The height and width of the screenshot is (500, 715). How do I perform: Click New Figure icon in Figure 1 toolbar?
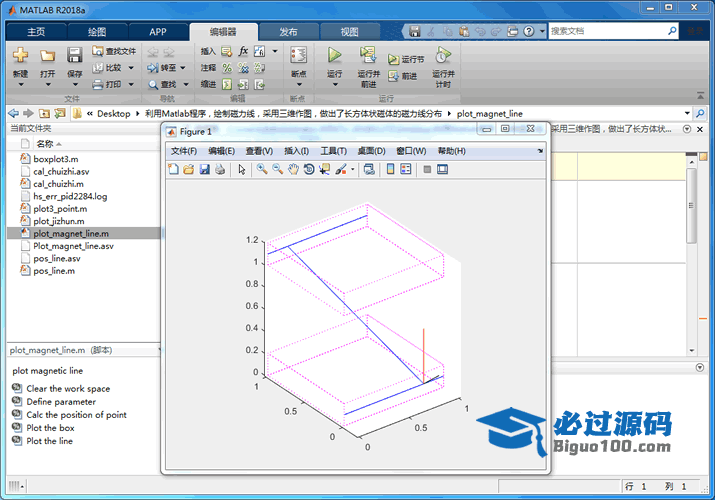[x=173, y=169]
